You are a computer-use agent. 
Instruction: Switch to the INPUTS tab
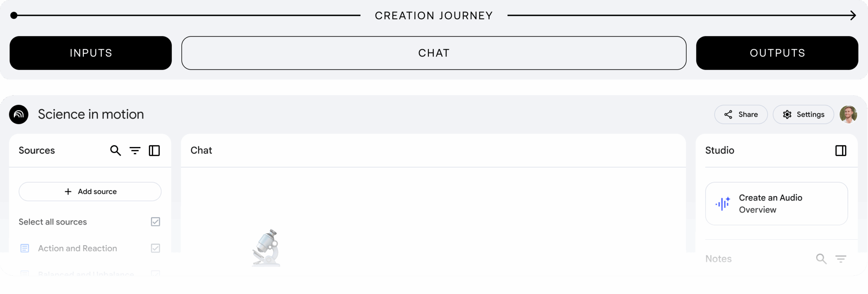point(91,53)
